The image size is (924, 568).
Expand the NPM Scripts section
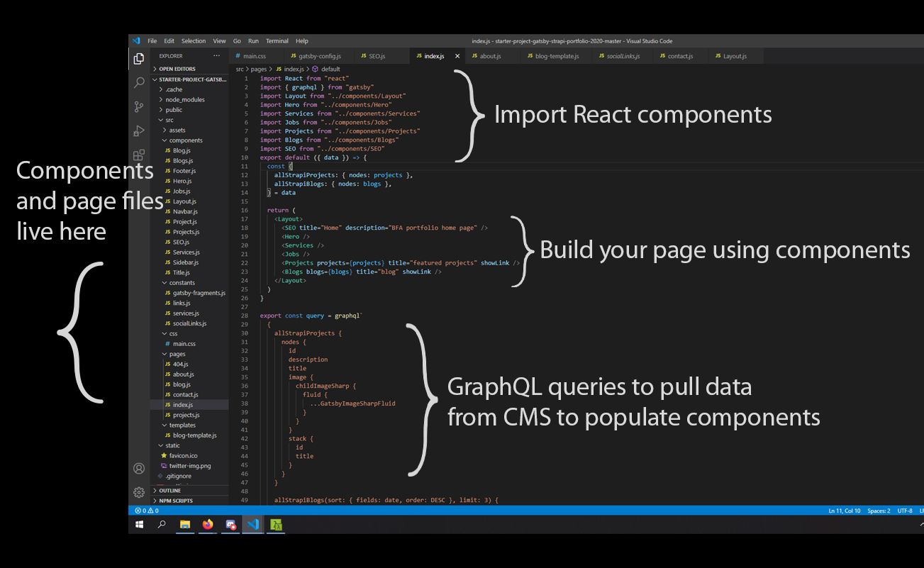[x=189, y=501]
